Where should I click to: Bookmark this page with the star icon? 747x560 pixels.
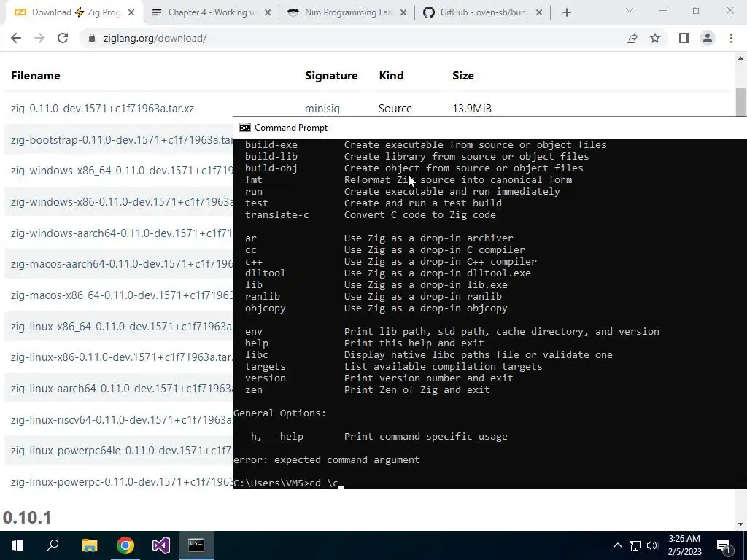point(655,38)
